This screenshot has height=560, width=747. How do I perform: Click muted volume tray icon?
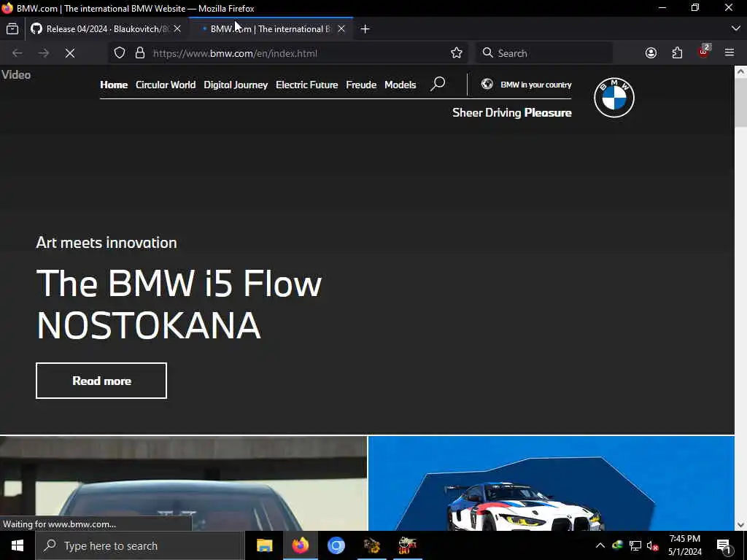point(652,545)
